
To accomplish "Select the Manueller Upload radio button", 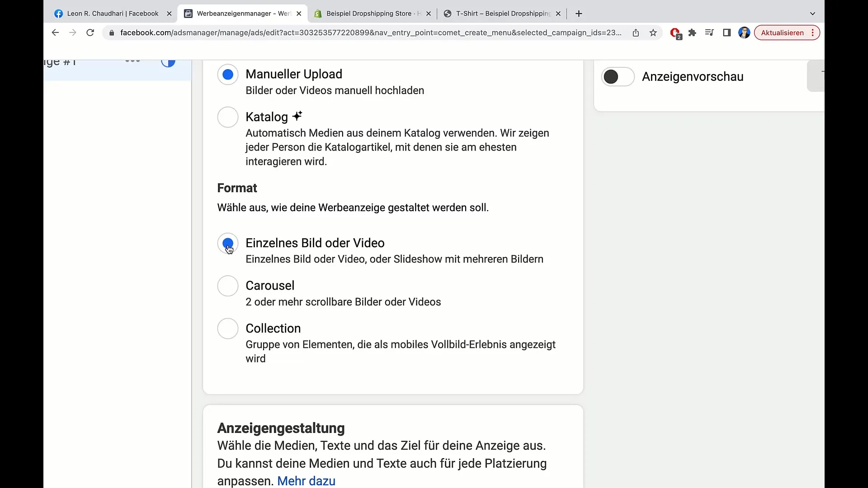I will click(x=228, y=74).
